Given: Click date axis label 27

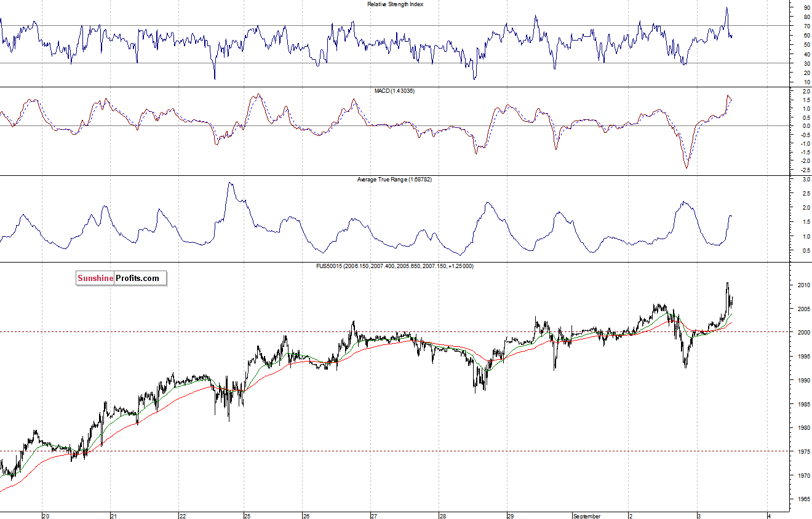Looking at the screenshot, I should [x=374, y=517].
